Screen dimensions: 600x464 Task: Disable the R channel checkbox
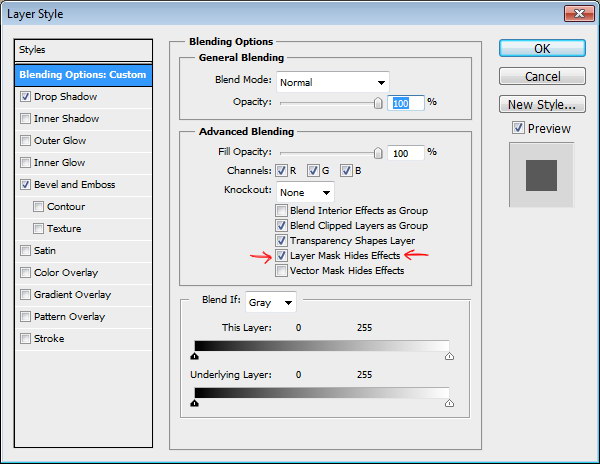(282, 170)
